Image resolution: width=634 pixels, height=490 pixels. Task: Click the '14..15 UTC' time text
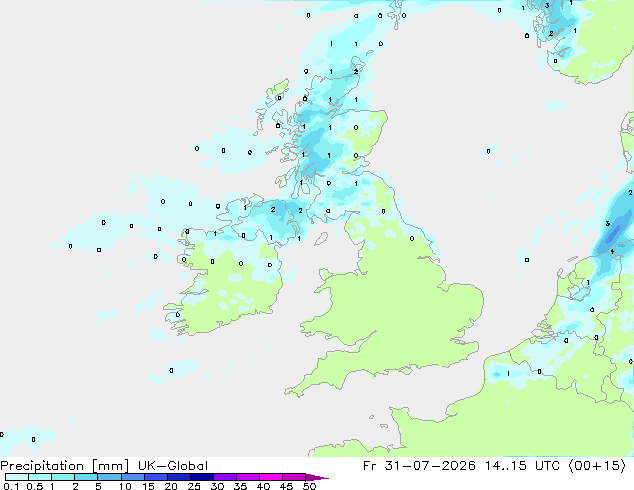522,466
